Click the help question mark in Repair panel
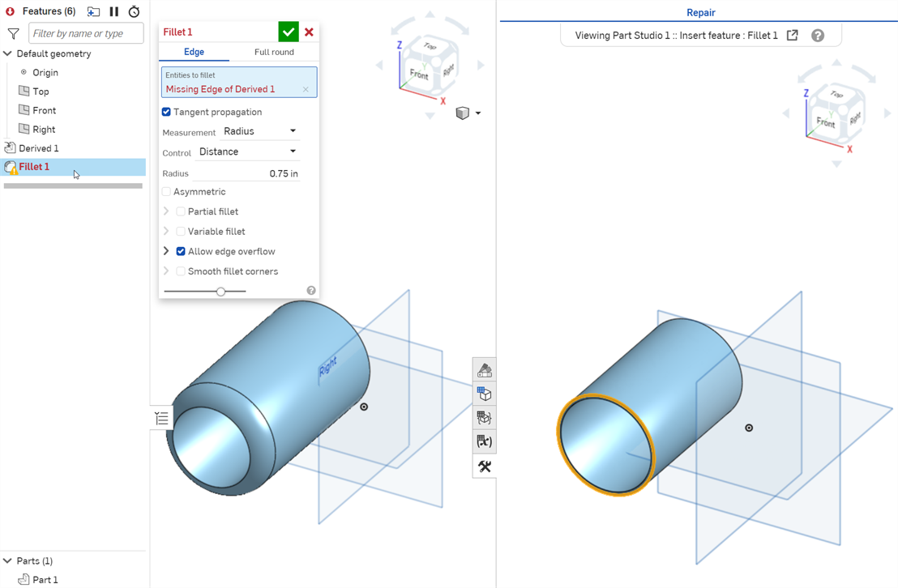The height and width of the screenshot is (588, 898). 818,35
